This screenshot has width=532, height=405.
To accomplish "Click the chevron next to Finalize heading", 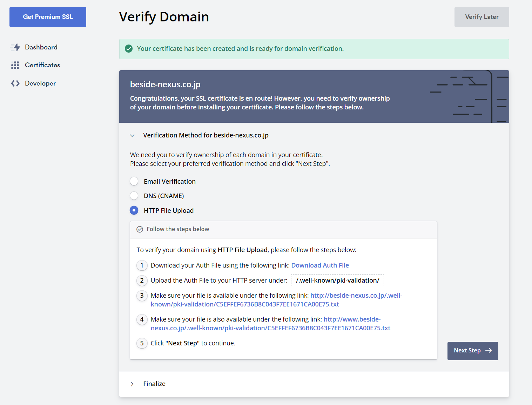I will point(132,384).
